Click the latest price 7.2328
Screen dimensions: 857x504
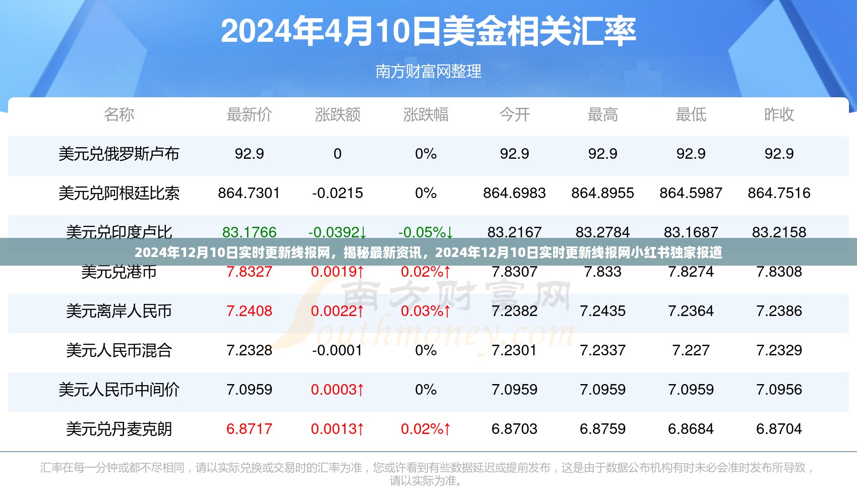click(249, 350)
